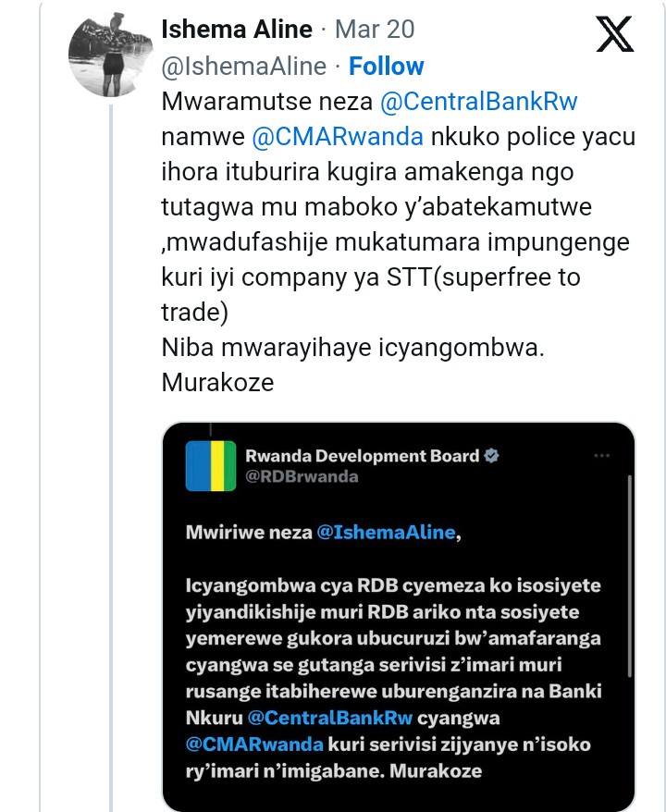Click the Rwanda Development Board logo
Image resolution: width=666 pixels, height=812 pixels.
pos(211,465)
